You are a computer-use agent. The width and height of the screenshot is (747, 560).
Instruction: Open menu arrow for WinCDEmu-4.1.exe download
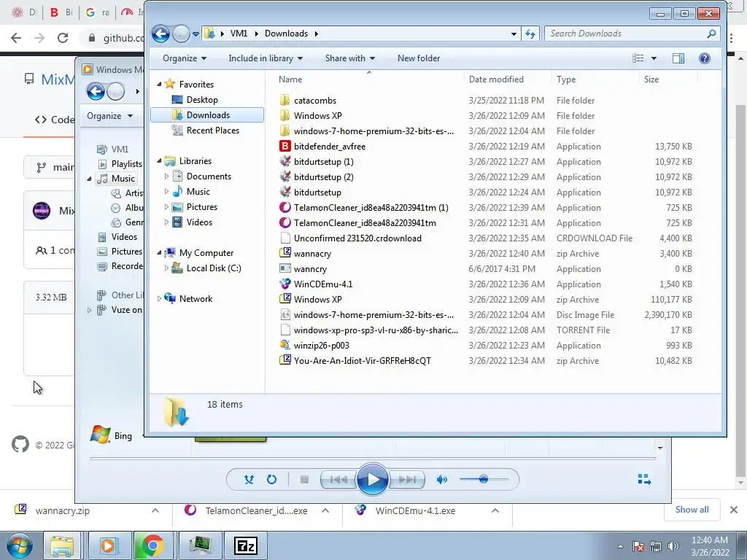[495, 511]
